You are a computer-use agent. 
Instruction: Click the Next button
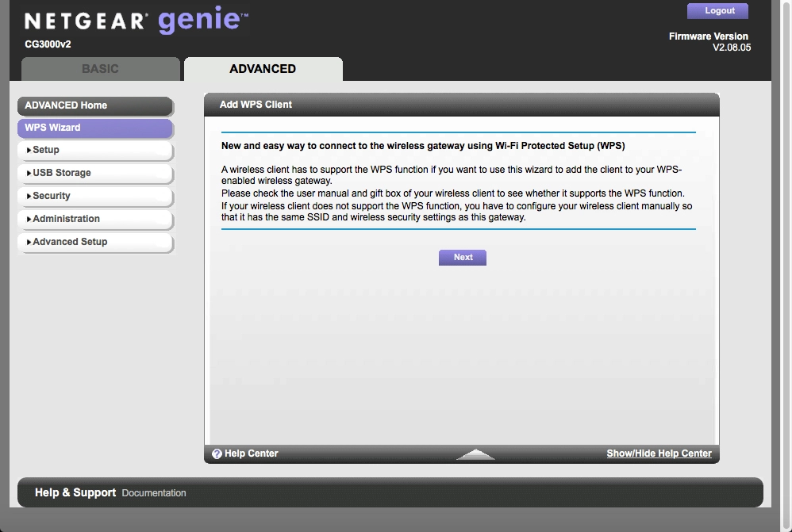click(463, 258)
